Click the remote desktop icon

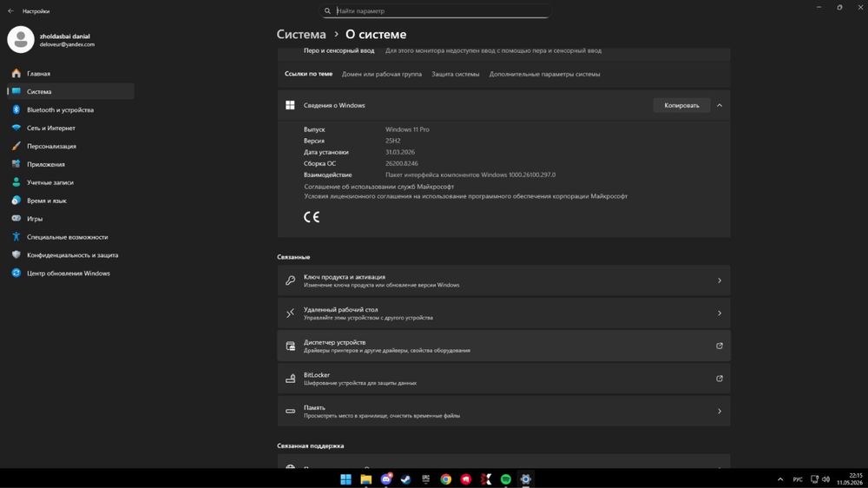pyautogui.click(x=290, y=313)
